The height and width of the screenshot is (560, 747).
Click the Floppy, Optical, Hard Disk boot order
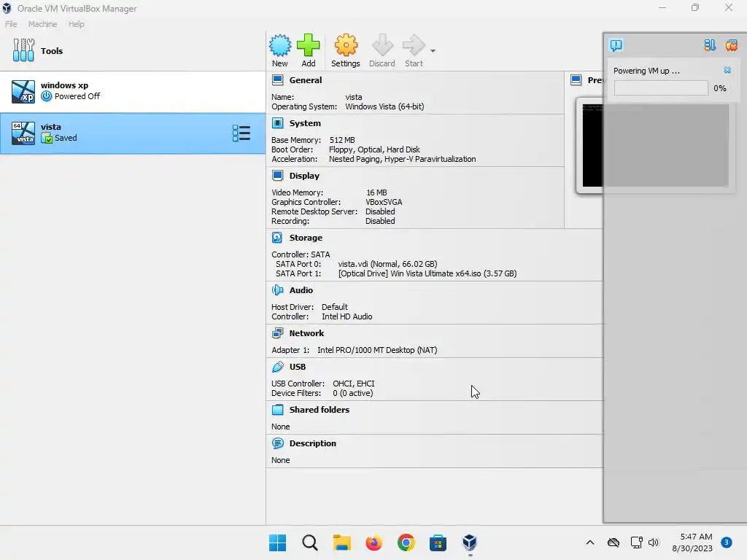(x=374, y=149)
